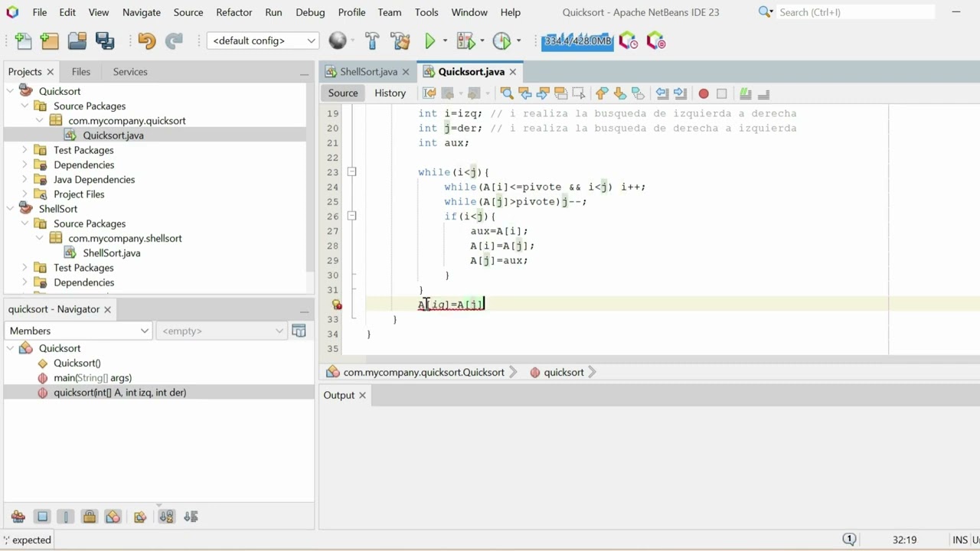The image size is (980, 551).
Task: Click the Save All toolbar icon
Action: pos(105,41)
